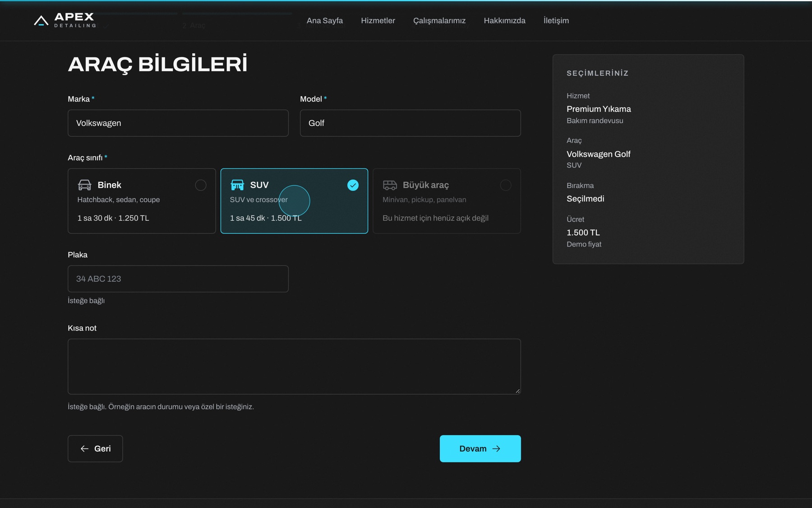Toggle the checked SUV radio indicator
The width and height of the screenshot is (812, 508).
(353, 185)
